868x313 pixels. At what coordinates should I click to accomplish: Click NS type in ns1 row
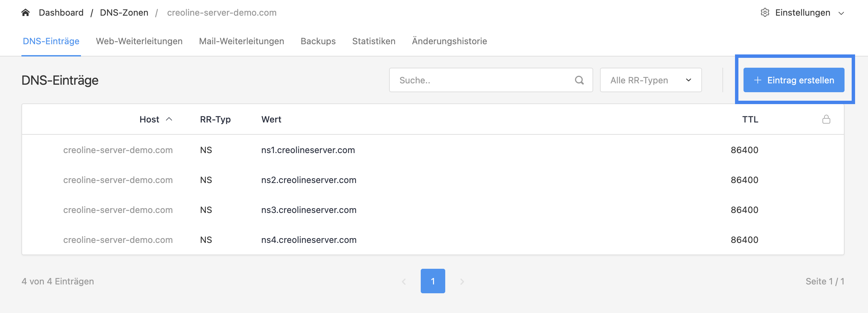[x=206, y=150]
